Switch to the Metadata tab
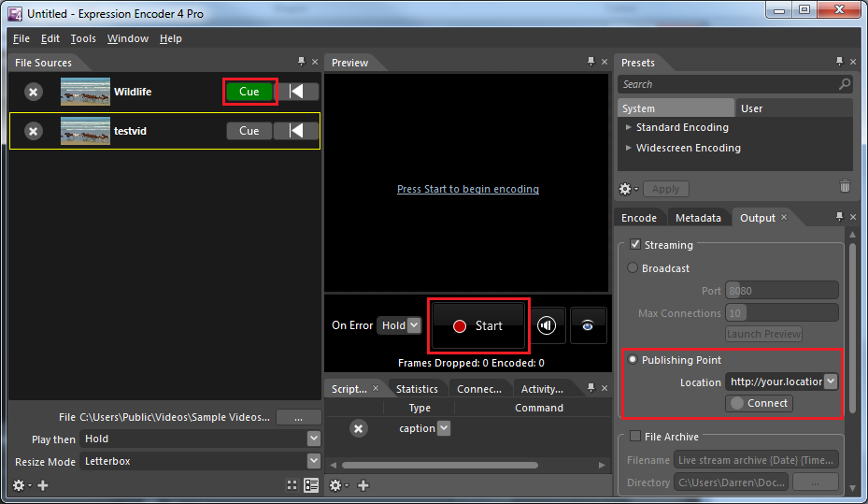 [x=698, y=218]
